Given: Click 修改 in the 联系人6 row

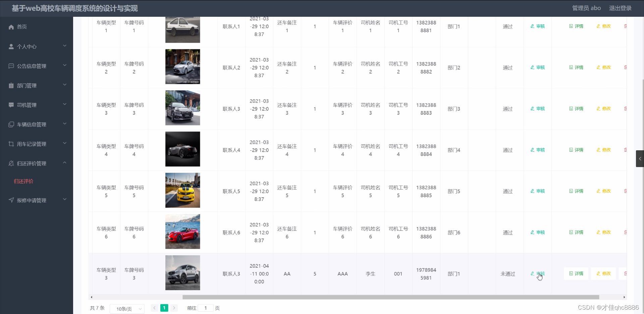Looking at the screenshot, I should point(604,232).
